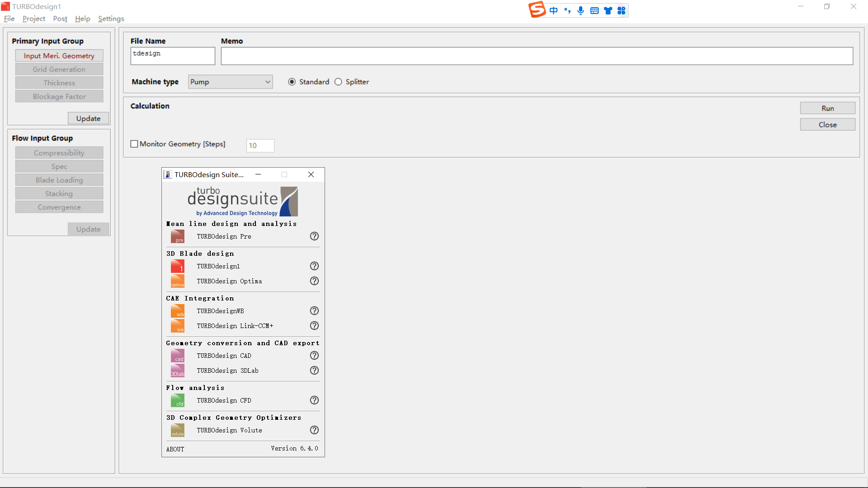Open the Help menu
Image resolution: width=868 pixels, height=488 pixels.
pos(83,19)
